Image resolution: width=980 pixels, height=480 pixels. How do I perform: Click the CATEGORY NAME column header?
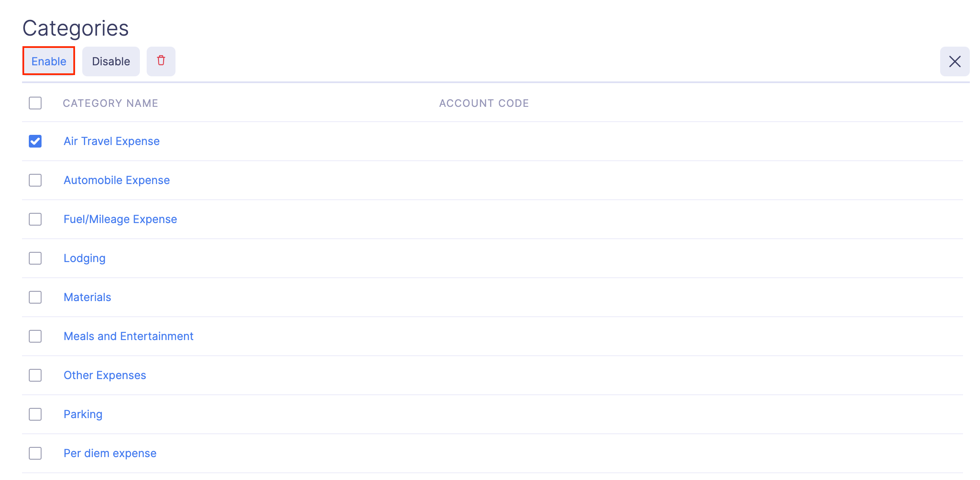tap(111, 103)
